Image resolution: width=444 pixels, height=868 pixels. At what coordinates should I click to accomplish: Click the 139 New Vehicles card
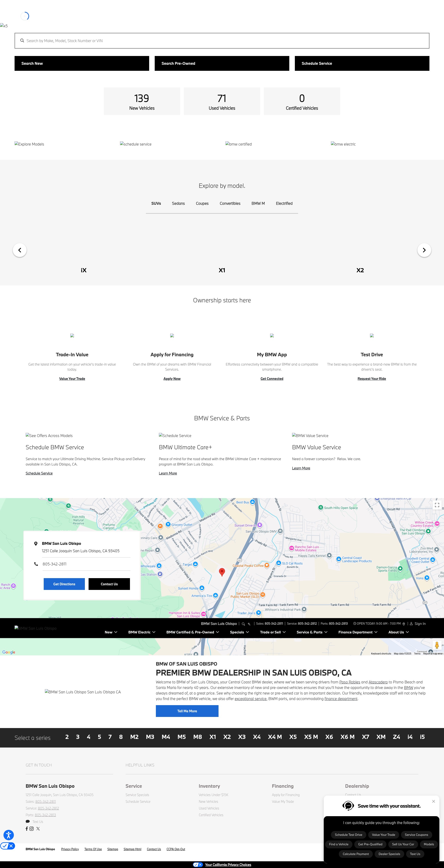point(142,101)
